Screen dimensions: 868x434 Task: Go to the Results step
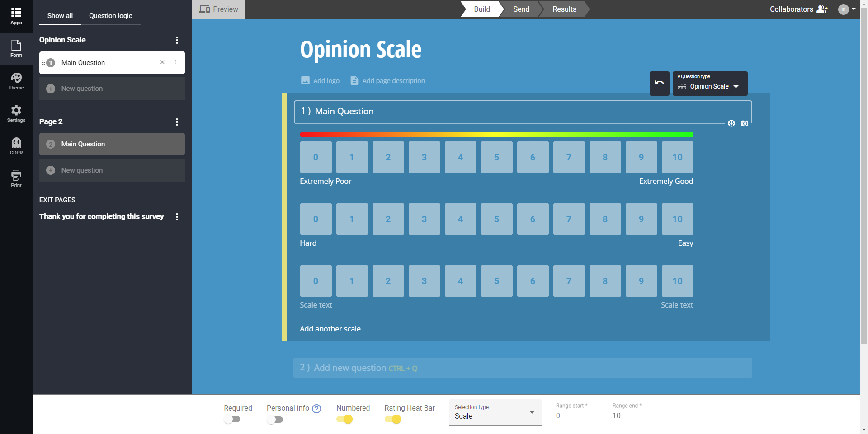[x=564, y=9]
